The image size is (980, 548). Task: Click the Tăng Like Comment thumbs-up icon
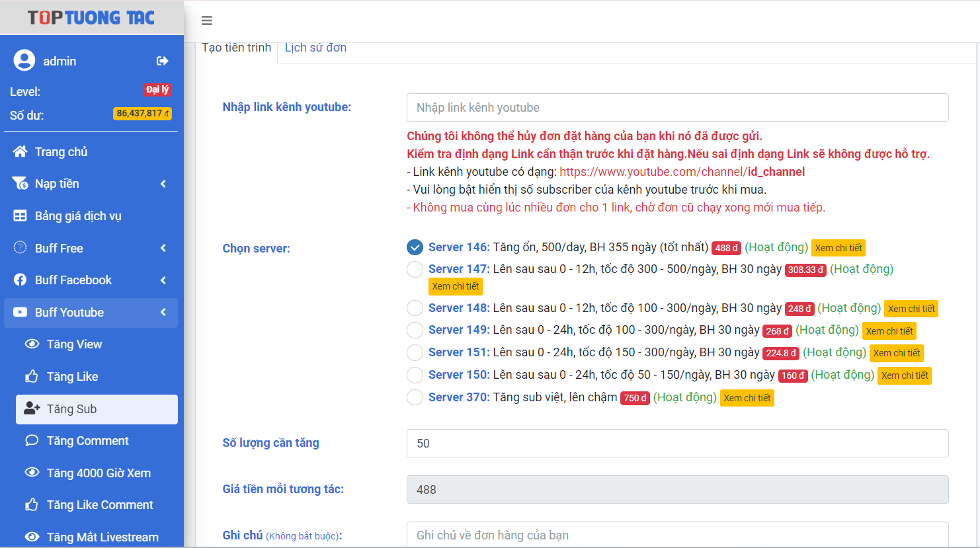[32, 504]
